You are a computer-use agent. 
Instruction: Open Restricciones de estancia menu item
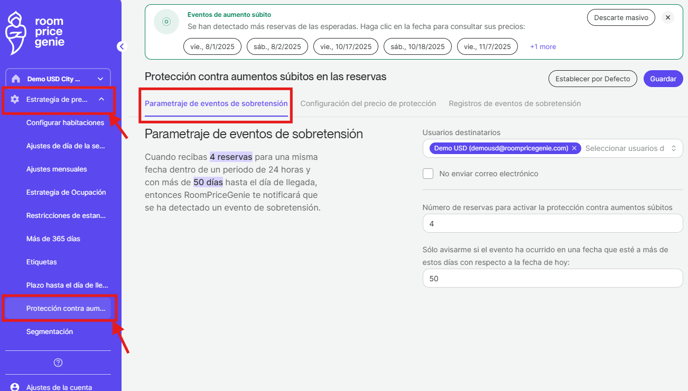(x=66, y=216)
